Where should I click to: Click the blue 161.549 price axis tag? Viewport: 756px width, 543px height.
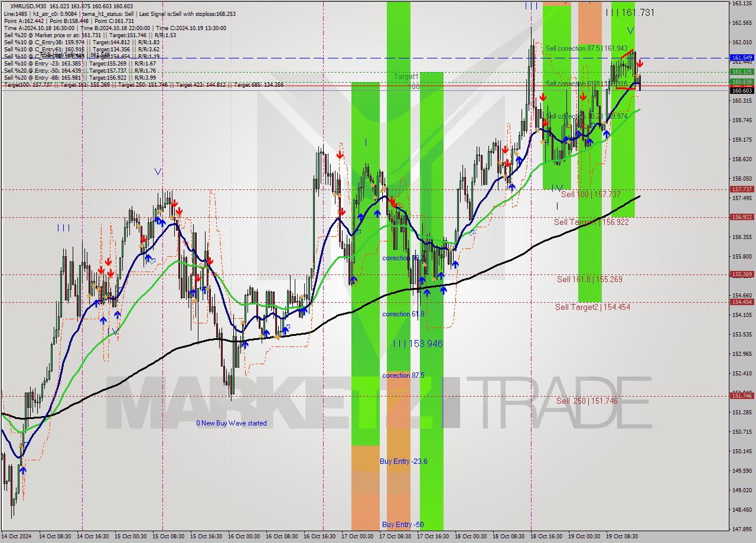point(742,58)
